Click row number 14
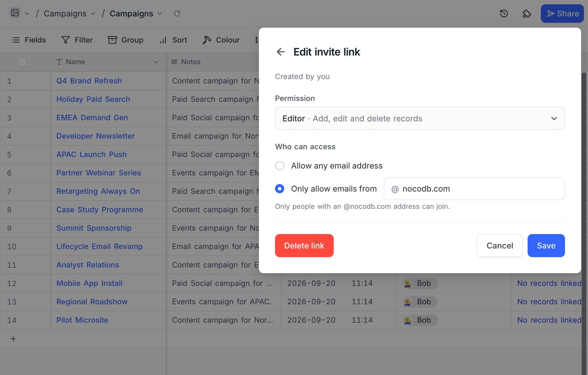The width and height of the screenshot is (588, 375). point(12,320)
